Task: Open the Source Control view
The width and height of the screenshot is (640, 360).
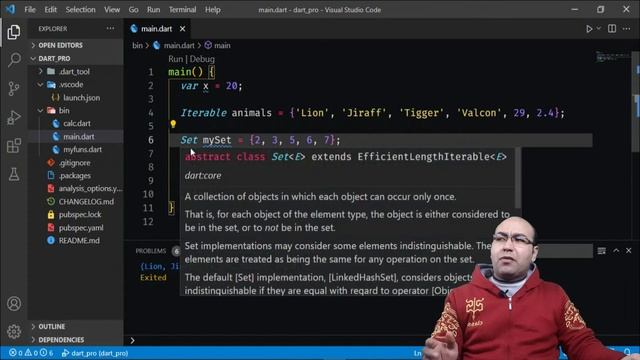Action: [x=14, y=88]
